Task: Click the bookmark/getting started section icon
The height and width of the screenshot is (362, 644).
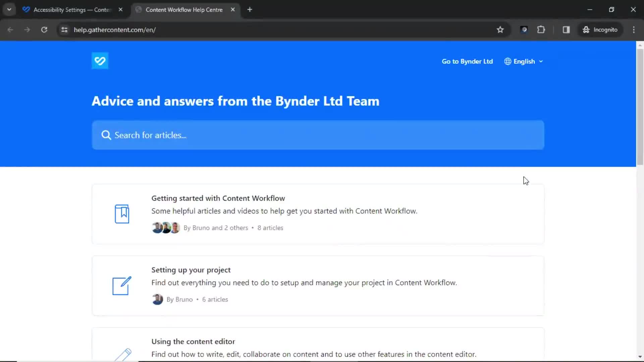Action: coord(122,214)
